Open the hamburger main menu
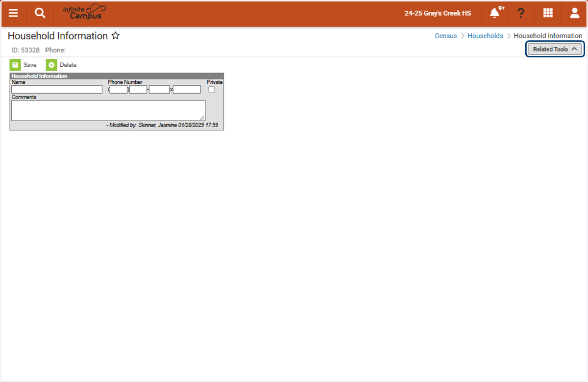588x382 pixels. click(x=13, y=13)
